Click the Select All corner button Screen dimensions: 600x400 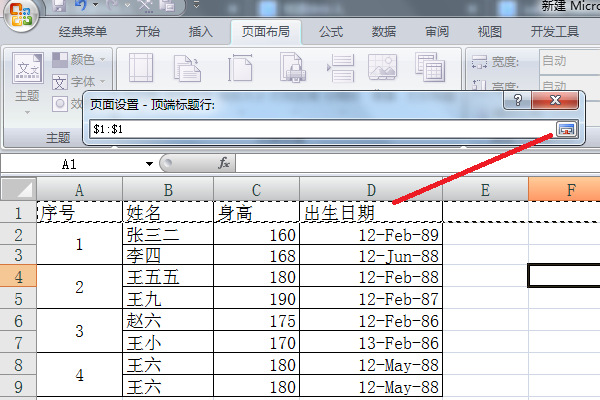[19, 189]
